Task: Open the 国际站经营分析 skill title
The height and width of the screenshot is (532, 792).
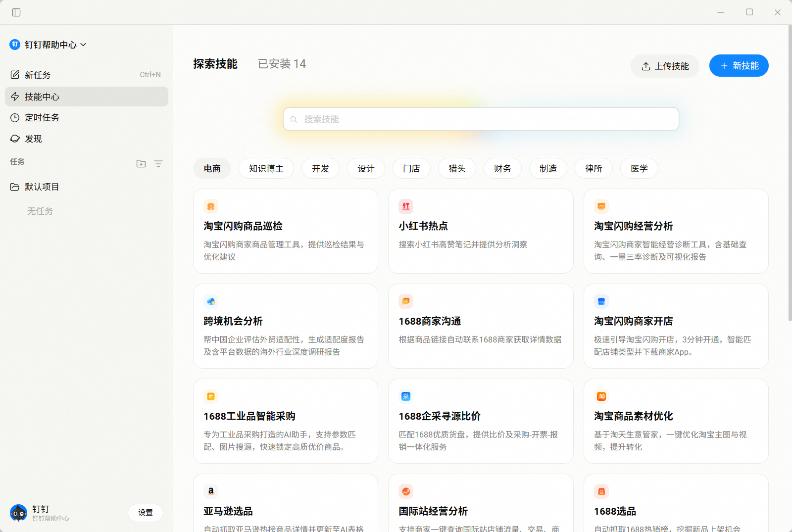Action: [x=433, y=511]
